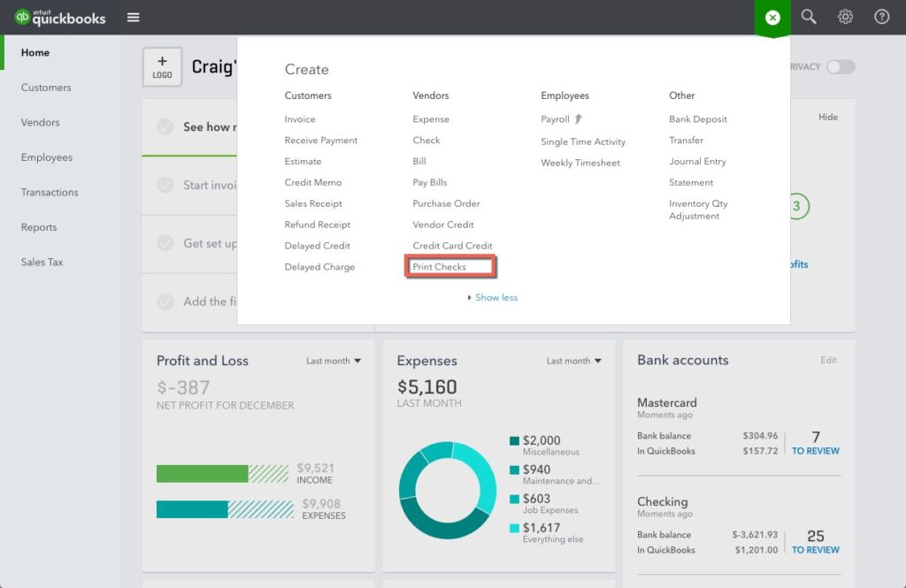Open the Expenses 'Last month' dropdown

pos(574,361)
